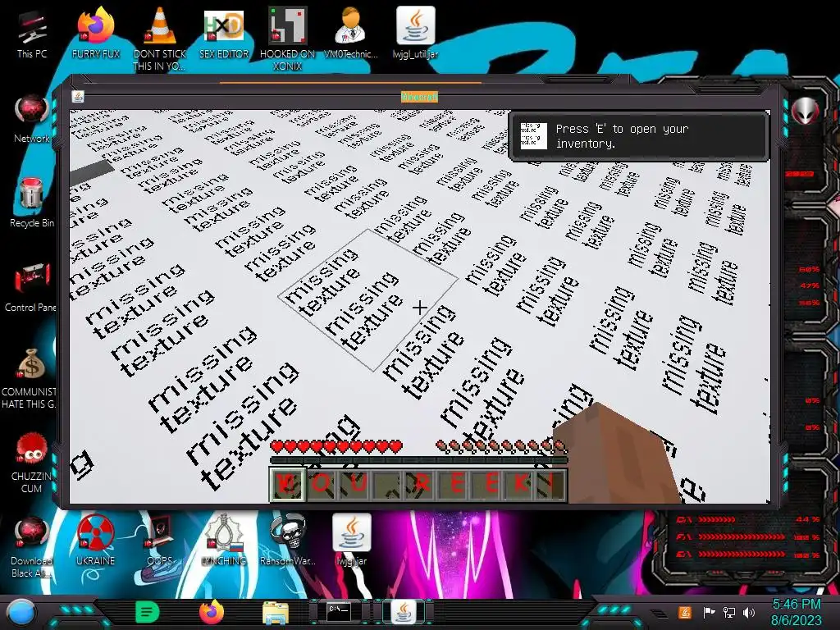
Task: Click the F:\ drive usage bar gadget
Action: (749, 536)
